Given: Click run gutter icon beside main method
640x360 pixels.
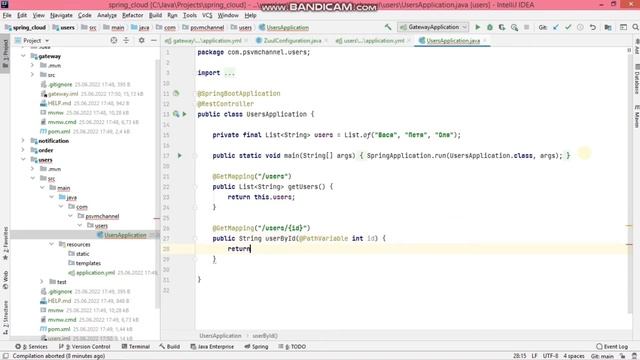Looking at the screenshot, I should click(180, 156).
